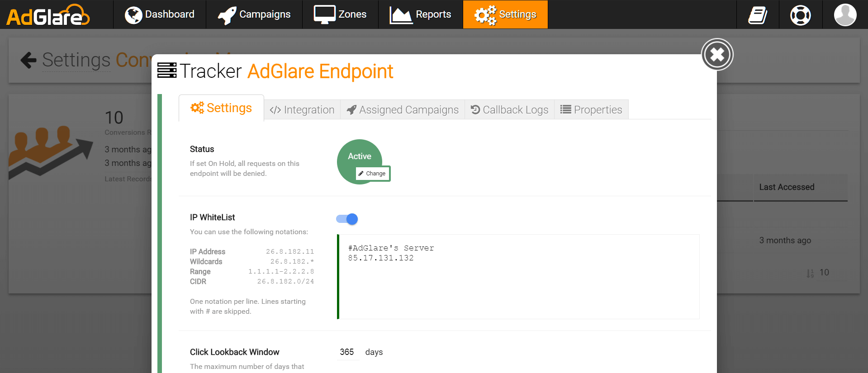The height and width of the screenshot is (373, 868).
Task: Click the '3 months ago' table cell
Action: pos(785,241)
